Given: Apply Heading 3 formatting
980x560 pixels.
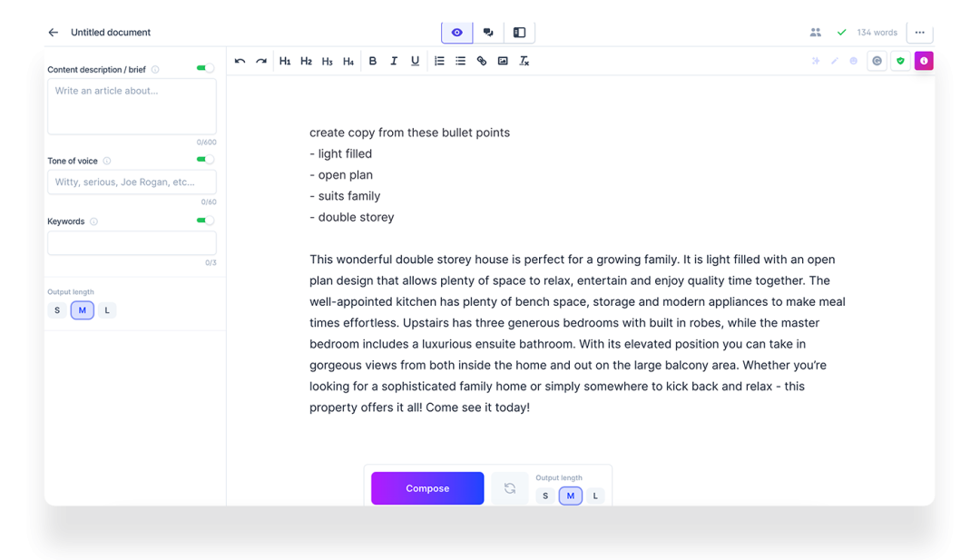Looking at the screenshot, I should point(328,61).
